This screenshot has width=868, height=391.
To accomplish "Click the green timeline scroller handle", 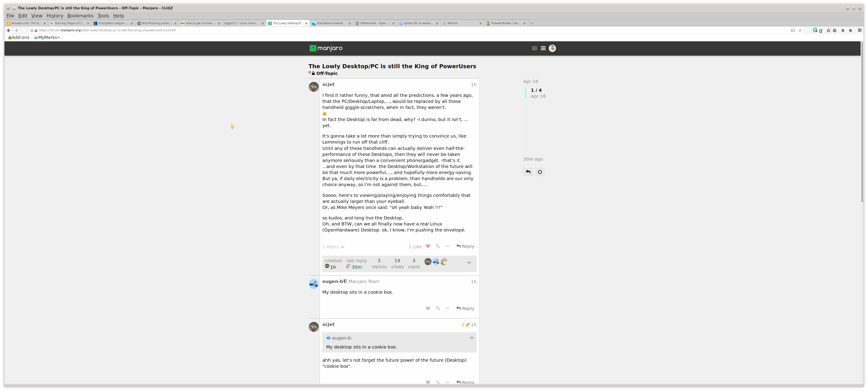I will [x=525, y=93].
